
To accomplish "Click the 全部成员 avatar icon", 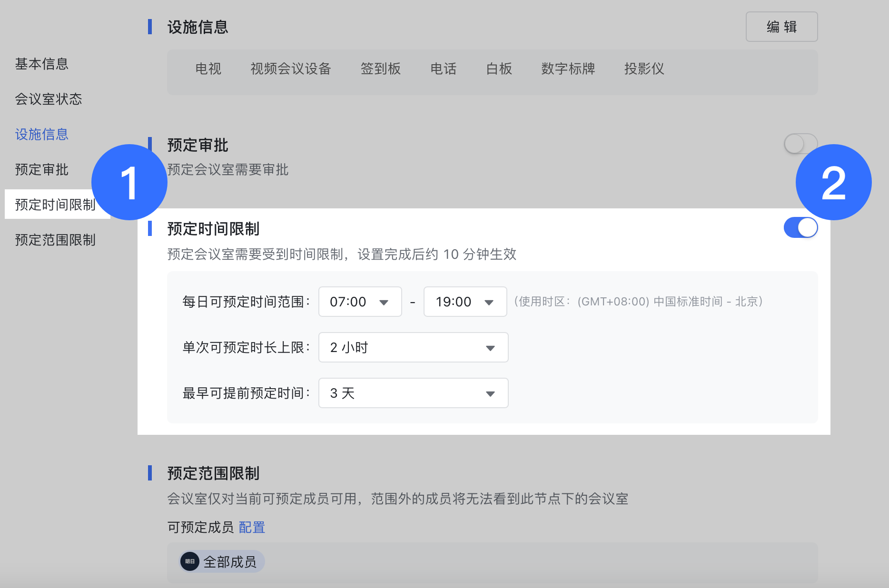I will pyautogui.click(x=190, y=562).
